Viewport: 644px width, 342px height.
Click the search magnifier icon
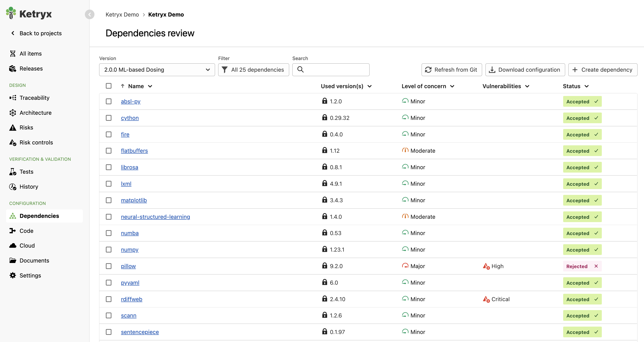coord(301,69)
